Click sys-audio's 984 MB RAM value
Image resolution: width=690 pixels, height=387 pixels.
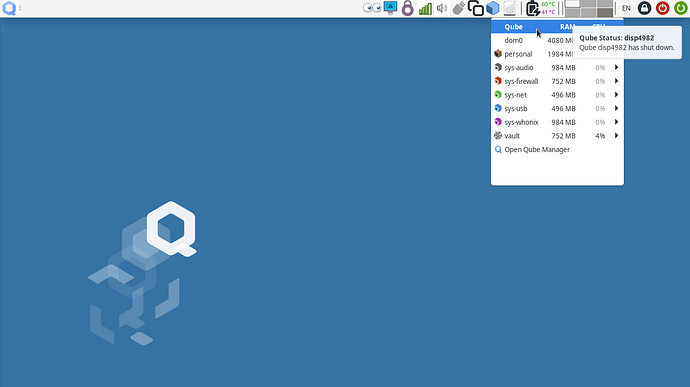point(563,67)
